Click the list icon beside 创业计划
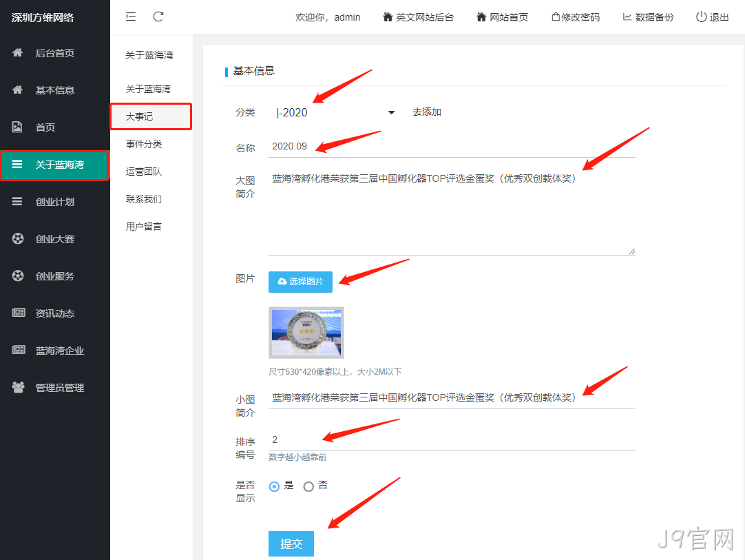This screenshot has height=560, width=745. (17, 201)
